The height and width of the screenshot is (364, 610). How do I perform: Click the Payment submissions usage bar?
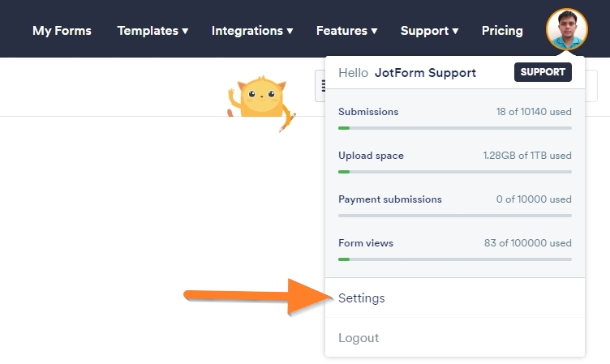(454, 216)
